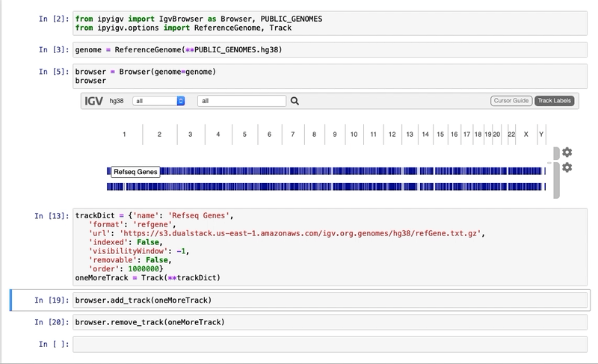Open the lower Refseq track gear menu
This screenshot has width=598, height=364.
click(567, 167)
